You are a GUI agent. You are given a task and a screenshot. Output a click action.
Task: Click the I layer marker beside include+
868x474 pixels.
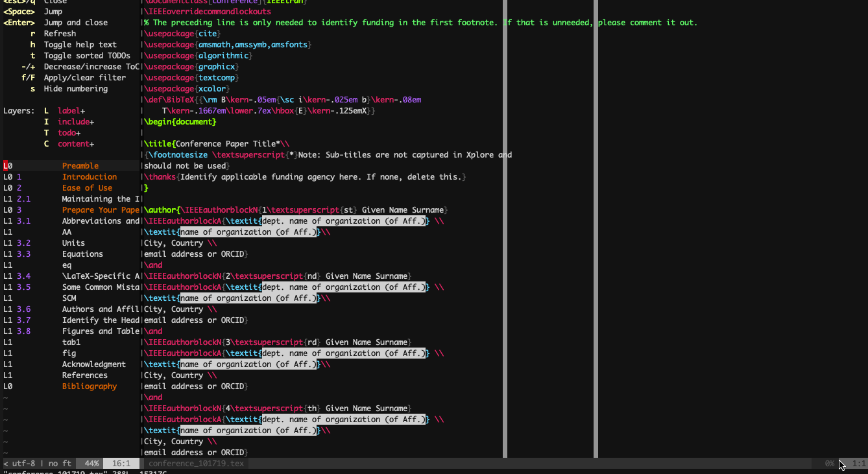46,121
